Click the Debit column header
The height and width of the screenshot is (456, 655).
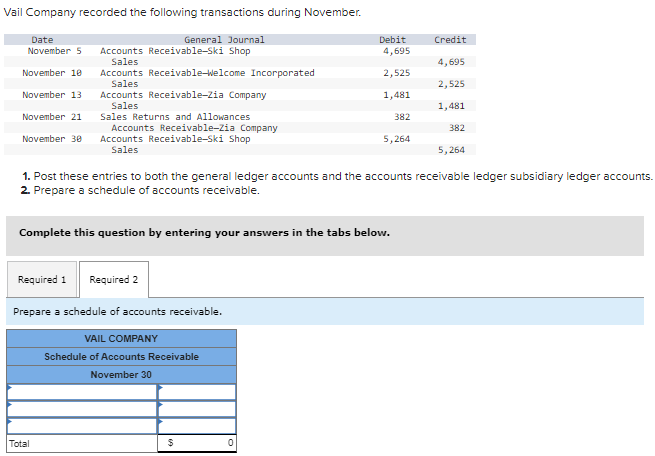(x=393, y=40)
